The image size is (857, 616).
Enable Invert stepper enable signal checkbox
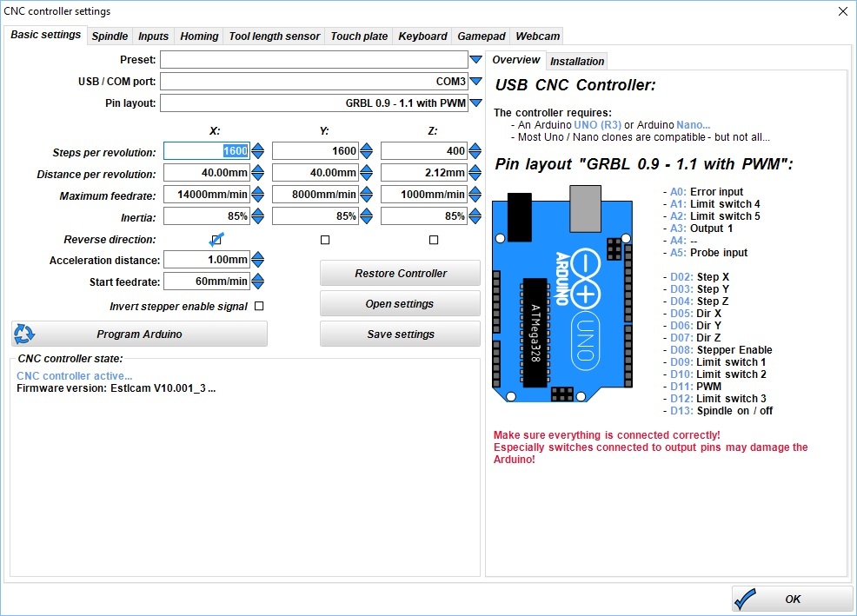pyautogui.click(x=260, y=306)
